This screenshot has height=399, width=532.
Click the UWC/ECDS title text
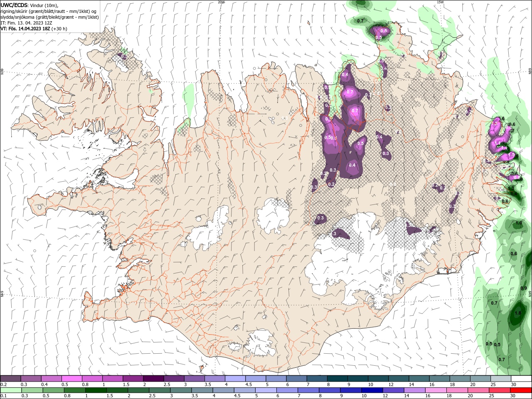click(x=14, y=5)
